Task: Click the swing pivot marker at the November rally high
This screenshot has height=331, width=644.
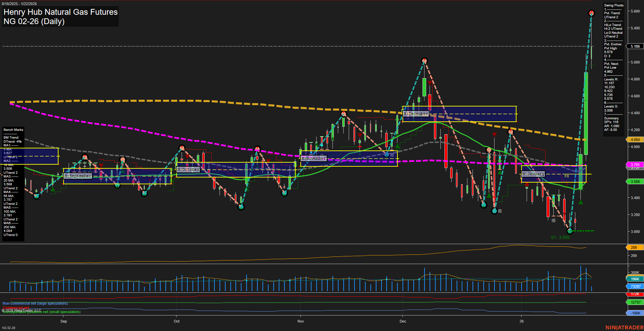Action: pos(344,113)
